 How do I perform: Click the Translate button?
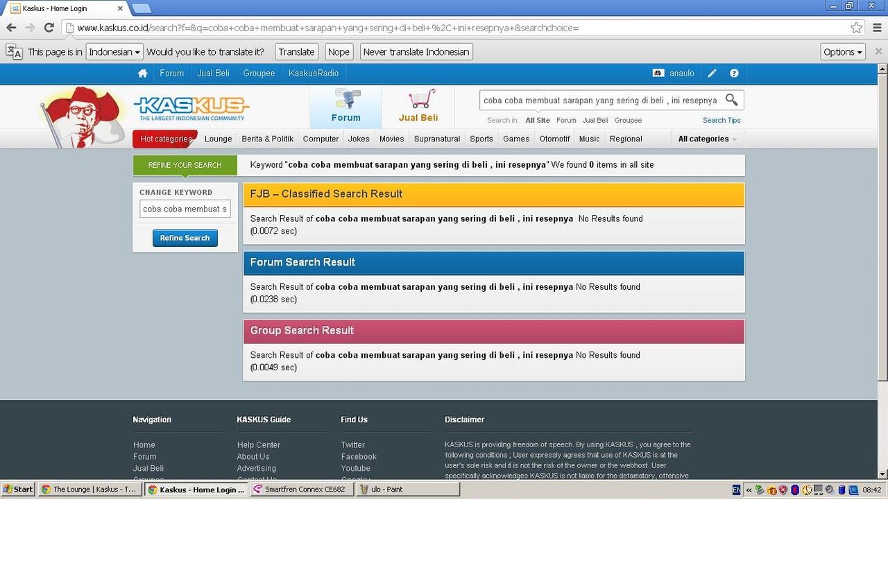[296, 52]
